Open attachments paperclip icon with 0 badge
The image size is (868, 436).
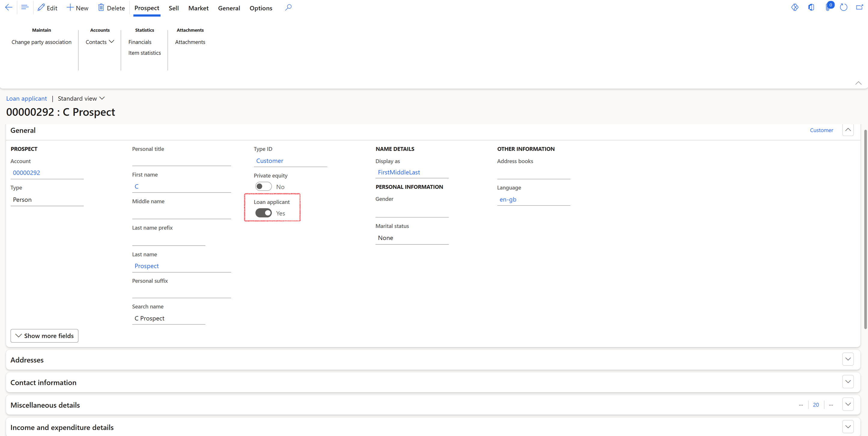828,8
